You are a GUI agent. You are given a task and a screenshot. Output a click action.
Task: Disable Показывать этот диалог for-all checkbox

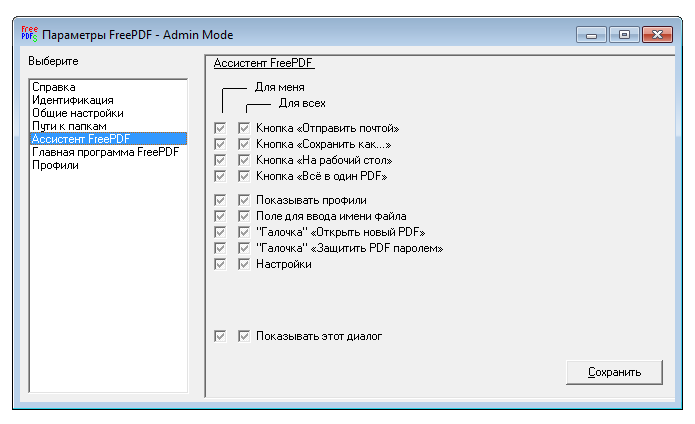click(x=243, y=336)
